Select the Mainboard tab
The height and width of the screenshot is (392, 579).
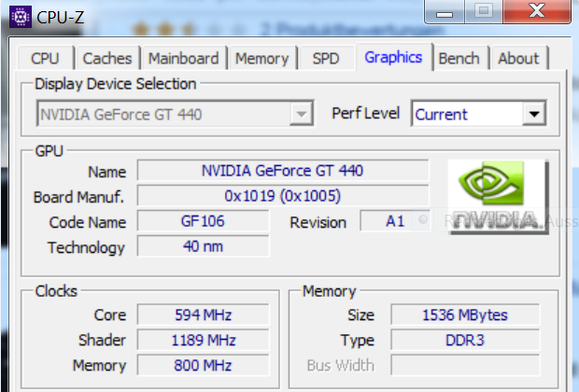[x=184, y=58]
